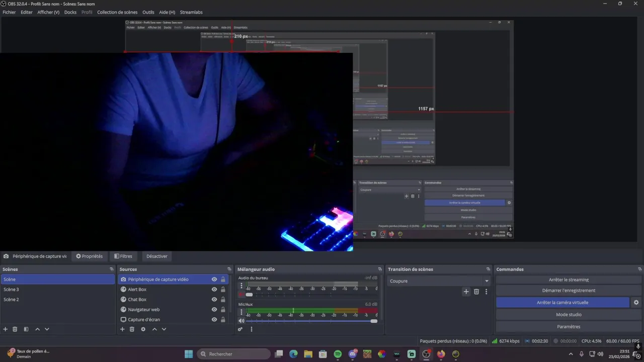
Task: Unlock the Alert Box source
Action: 223,290
